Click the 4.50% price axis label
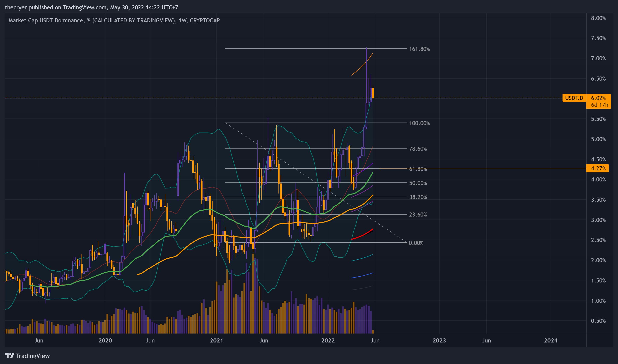This screenshot has width=618, height=364. tap(598, 159)
